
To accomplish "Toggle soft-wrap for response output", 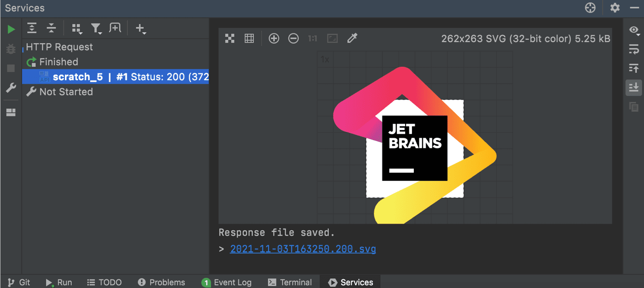I will point(634,49).
